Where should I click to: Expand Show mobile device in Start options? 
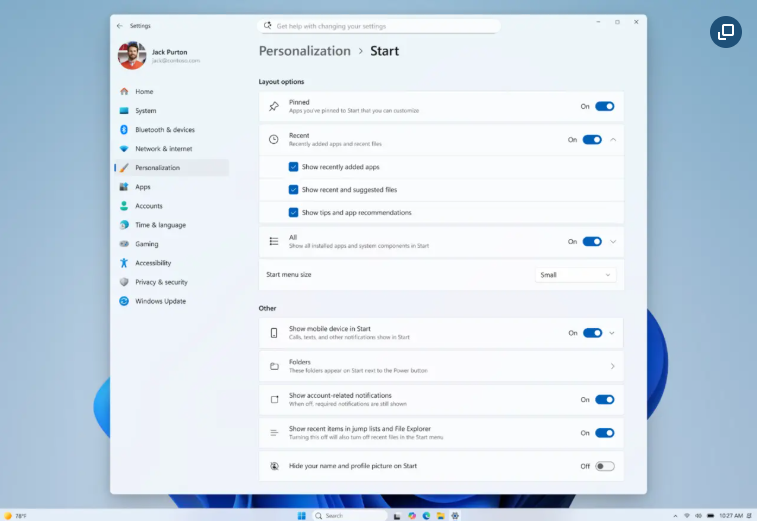(x=612, y=333)
